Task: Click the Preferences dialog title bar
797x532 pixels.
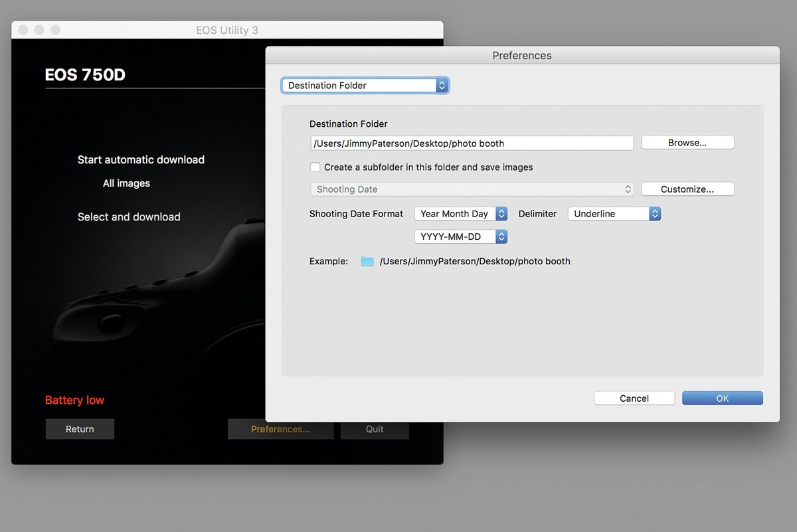Action: [522, 55]
